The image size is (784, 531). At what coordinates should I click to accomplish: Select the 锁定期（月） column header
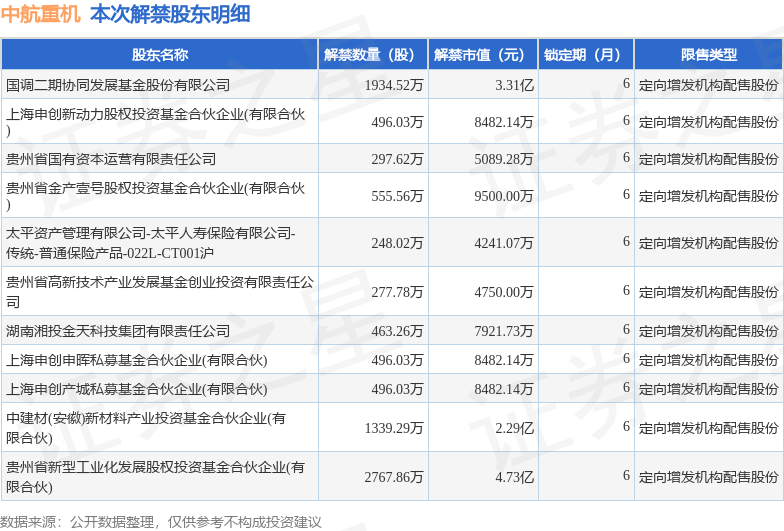tap(586, 54)
